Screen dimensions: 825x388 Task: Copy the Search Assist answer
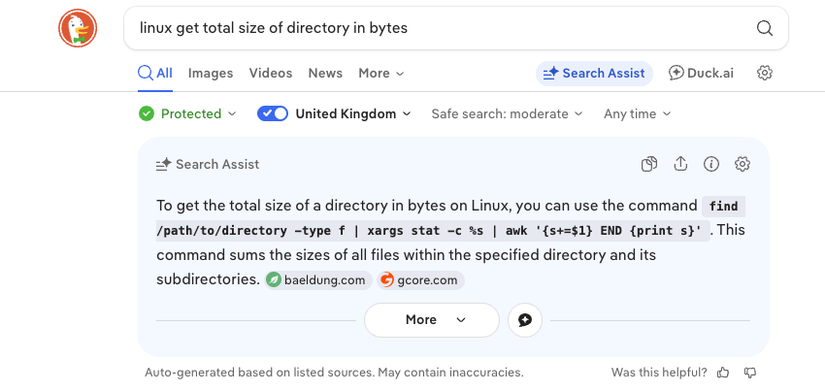click(x=649, y=164)
